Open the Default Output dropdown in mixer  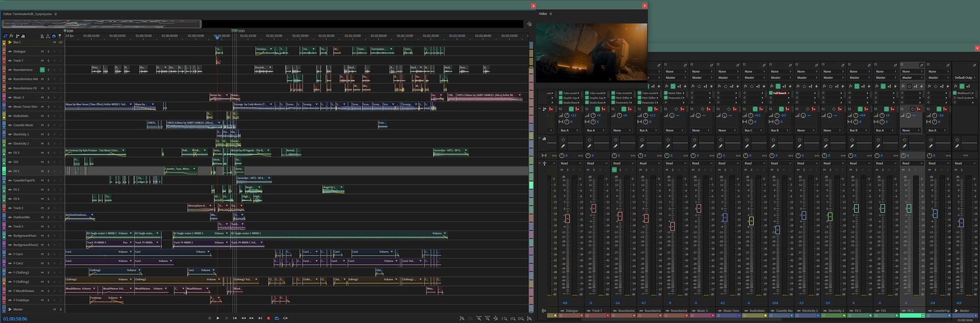tap(964, 78)
